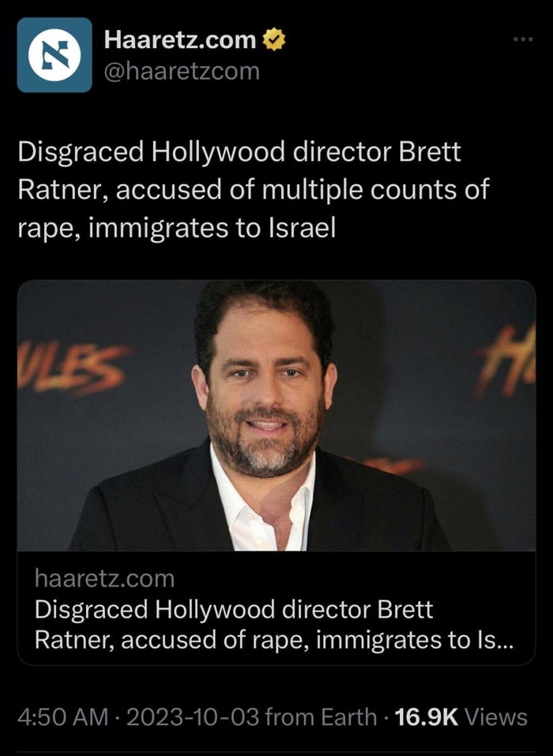Screen dimensions: 553x756
Task: Select the 'from Earth' location label
Action: pyautogui.click(x=321, y=717)
